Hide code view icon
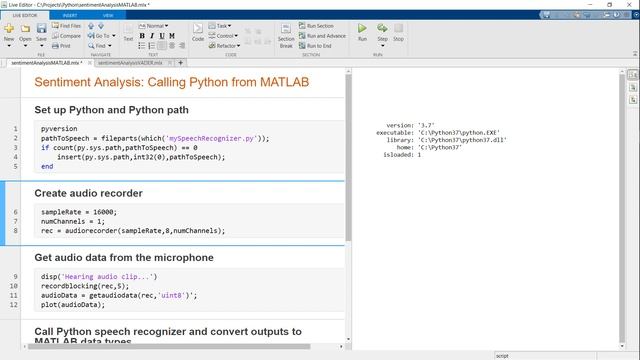 [633, 100]
